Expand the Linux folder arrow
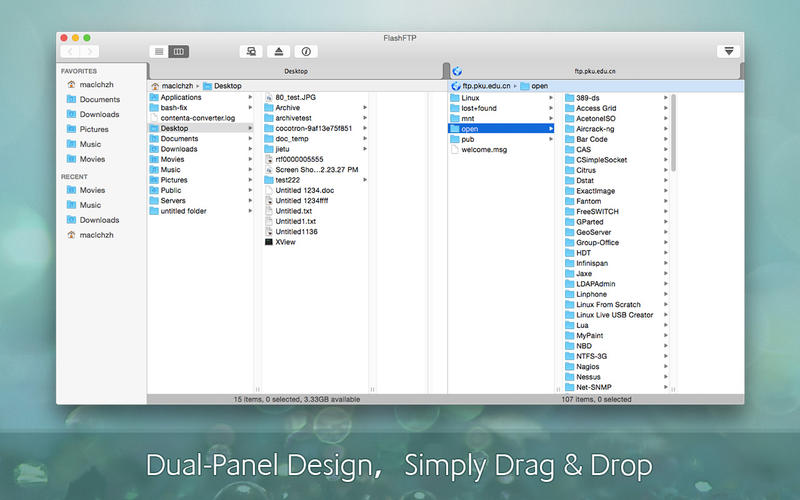Viewport: 800px width, 500px height. pyautogui.click(x=551, y=97)
